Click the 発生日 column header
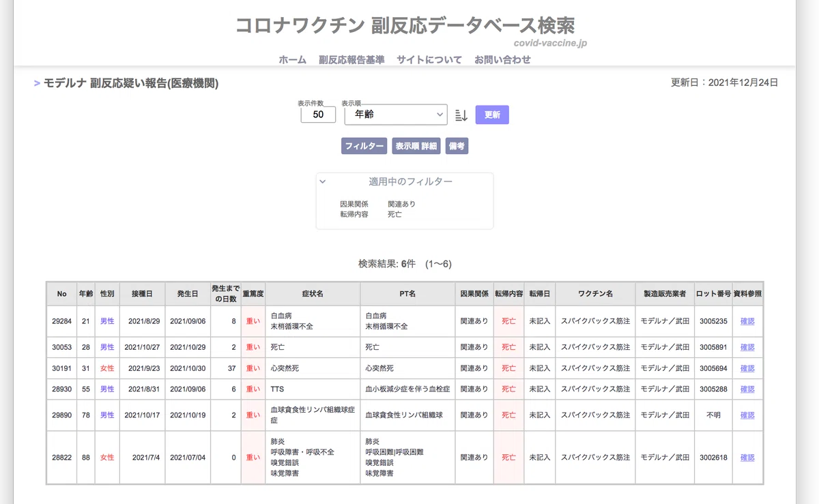 tap(188, 294)
